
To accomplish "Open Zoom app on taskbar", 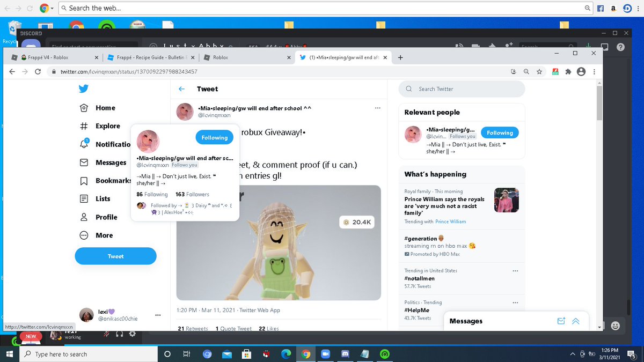I will [325, 354].
